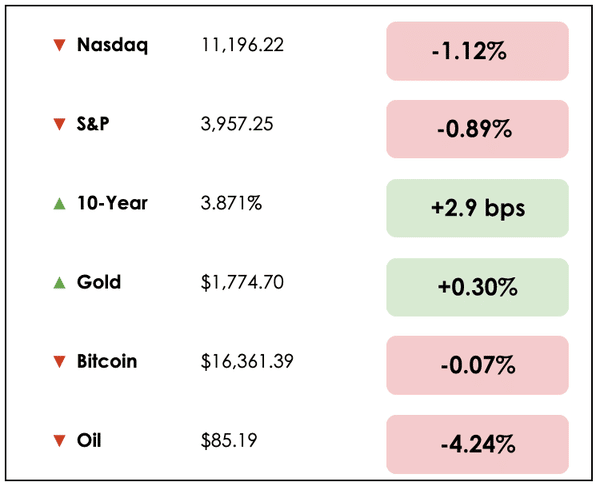Click the Oil price $85.19
The height and width of the screenshot is (486, 600).
tap(225, 440)
